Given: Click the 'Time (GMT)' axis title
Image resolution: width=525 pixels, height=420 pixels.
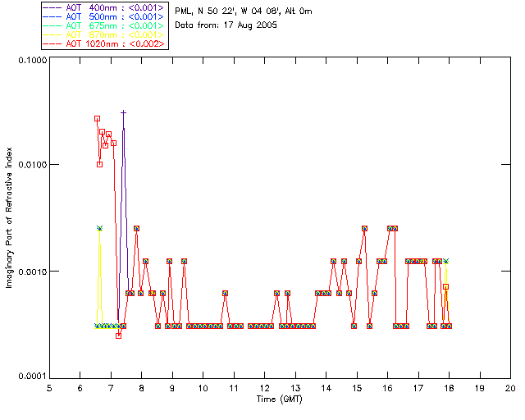Looking at the screenshot, I should [280, 399].
